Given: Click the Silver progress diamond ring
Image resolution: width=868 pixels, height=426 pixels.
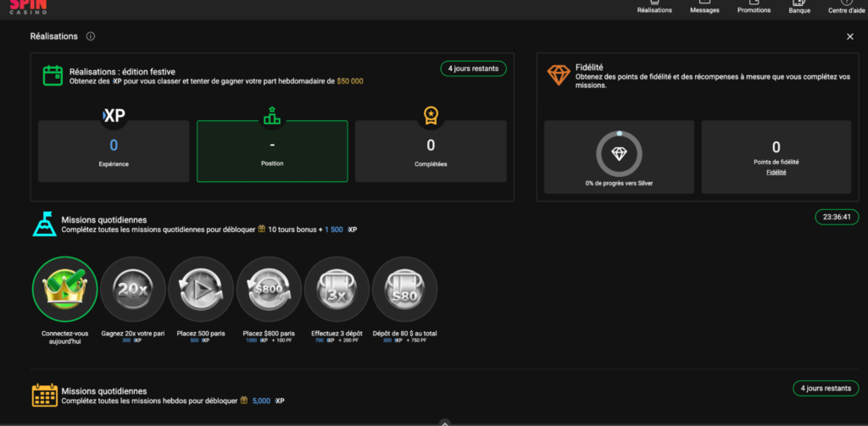Looking at the screenshot, I should (x=619, y=154).
